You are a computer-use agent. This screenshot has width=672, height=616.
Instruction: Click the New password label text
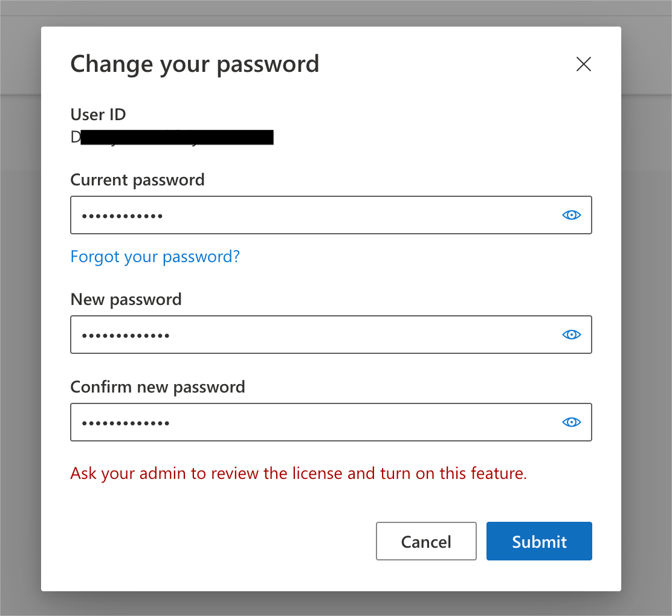[x=126, y=299]
